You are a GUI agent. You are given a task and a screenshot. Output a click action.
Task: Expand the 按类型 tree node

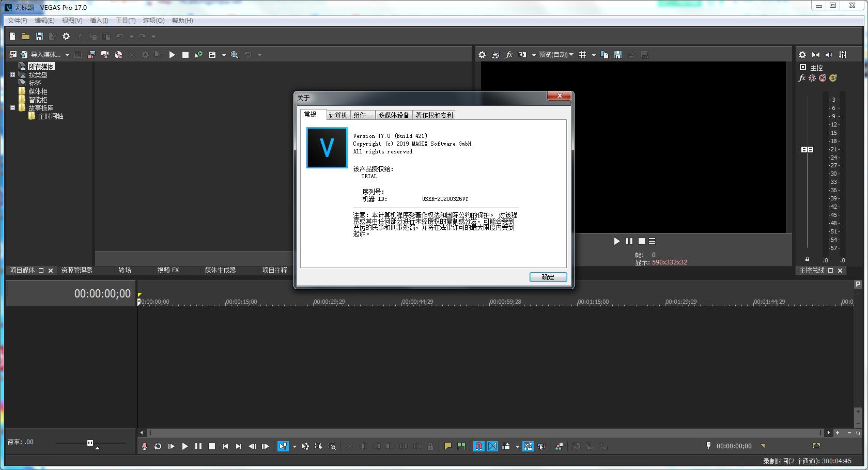coord(12,74)
